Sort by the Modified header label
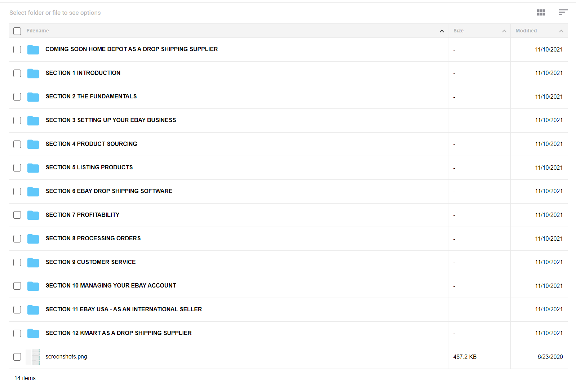This screenshot has height=392, width=576. point(526,31)
